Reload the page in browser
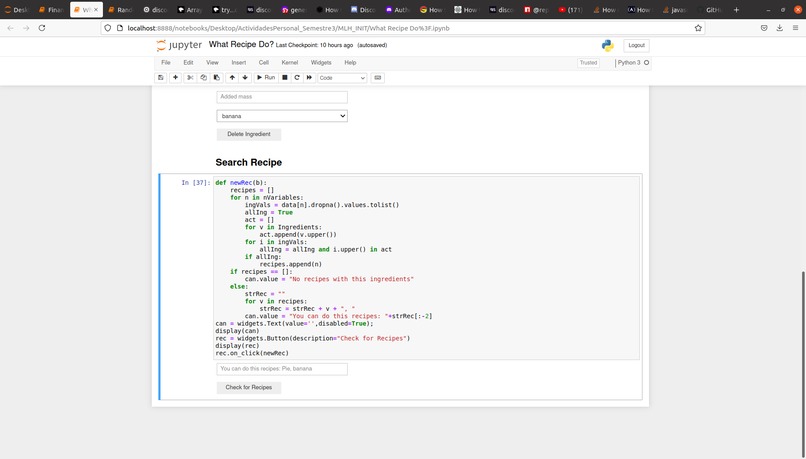806x459 pixels. point(42,28)
